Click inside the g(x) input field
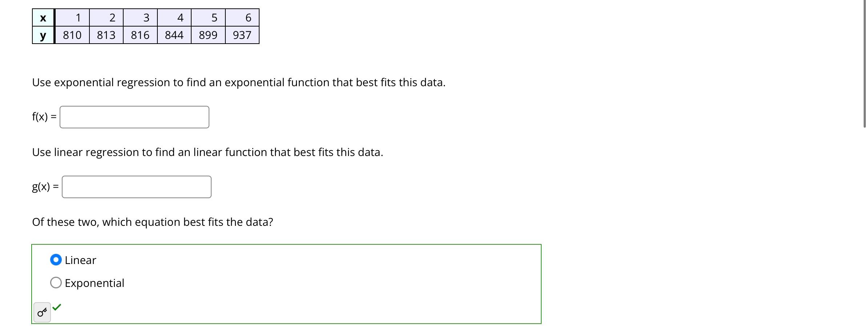Image resolution: width=868 pixels, height=328 pixels. (136, 187)
